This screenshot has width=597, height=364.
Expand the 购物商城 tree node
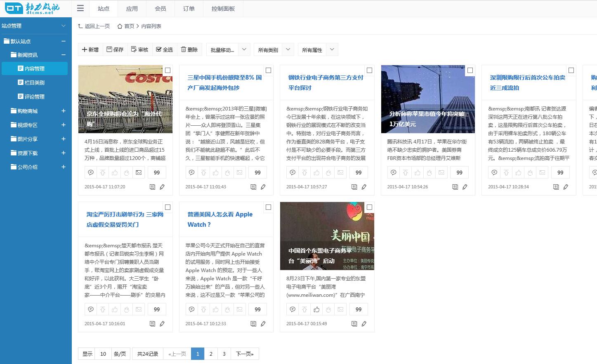pos(64,111)
